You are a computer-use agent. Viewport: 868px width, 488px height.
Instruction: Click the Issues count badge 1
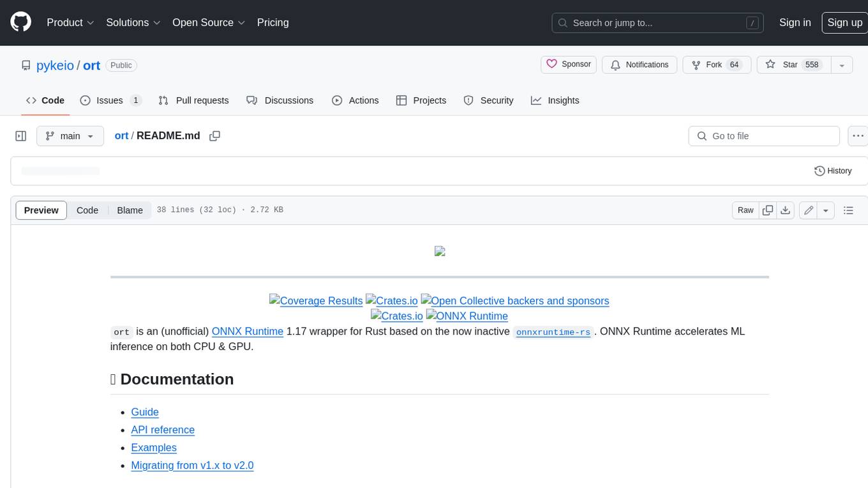pos(135,100)
